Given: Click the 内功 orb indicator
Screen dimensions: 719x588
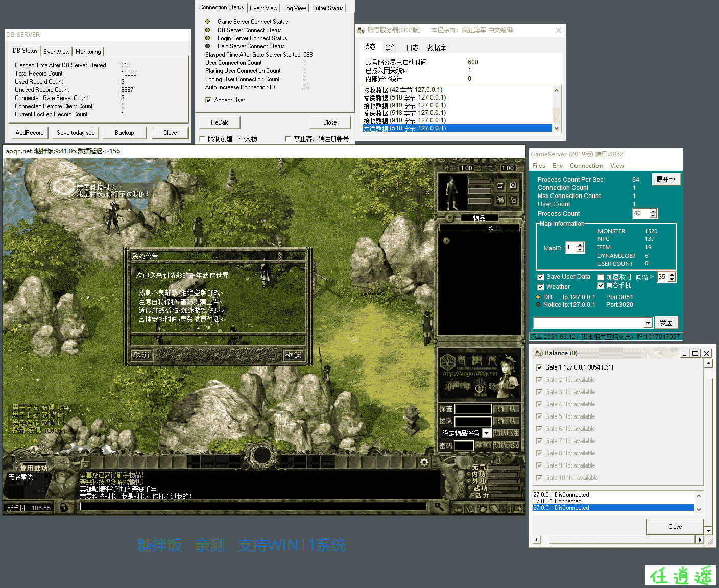Looking at the screenshot, I should coord(469,474).
